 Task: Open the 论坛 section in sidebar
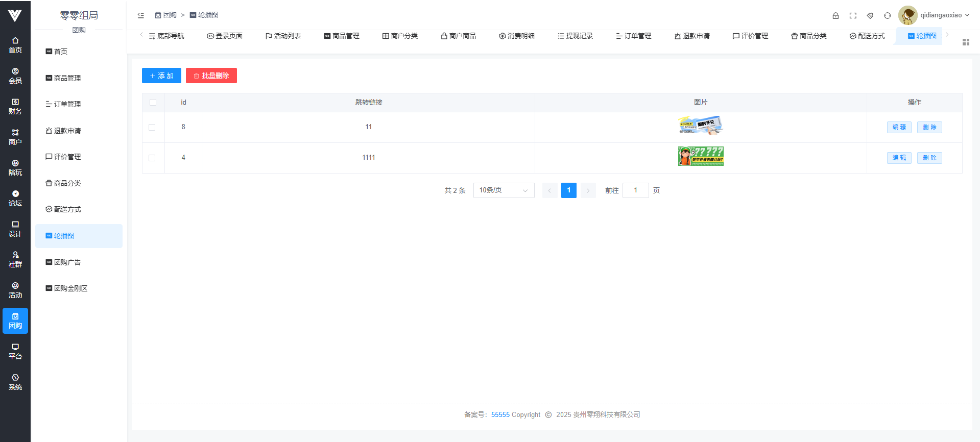[15, 198]
